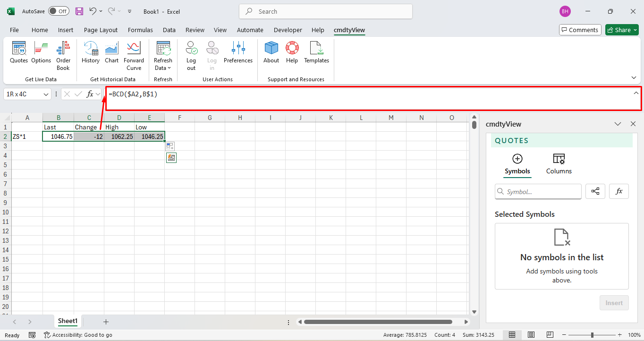Select the Sheet1 tab

(x=68, y=321)
